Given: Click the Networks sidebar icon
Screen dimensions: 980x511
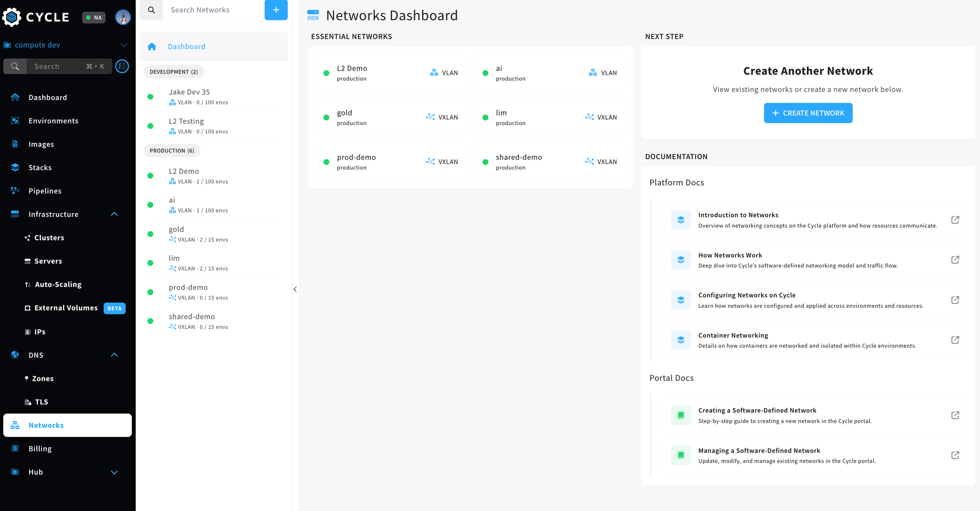Looking at the screenshot, I should pos(15,425).
